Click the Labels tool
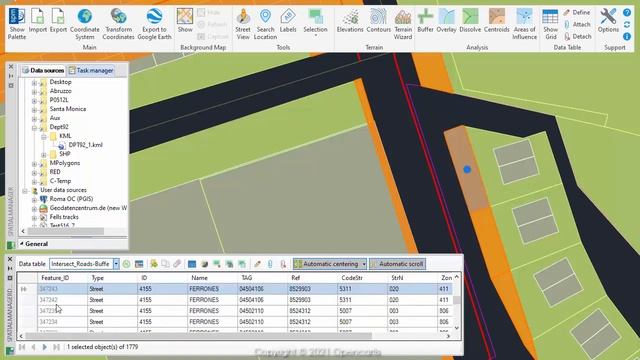Image resolution: width=640 pixels, height=360 pixels. (x=288, y=21)
